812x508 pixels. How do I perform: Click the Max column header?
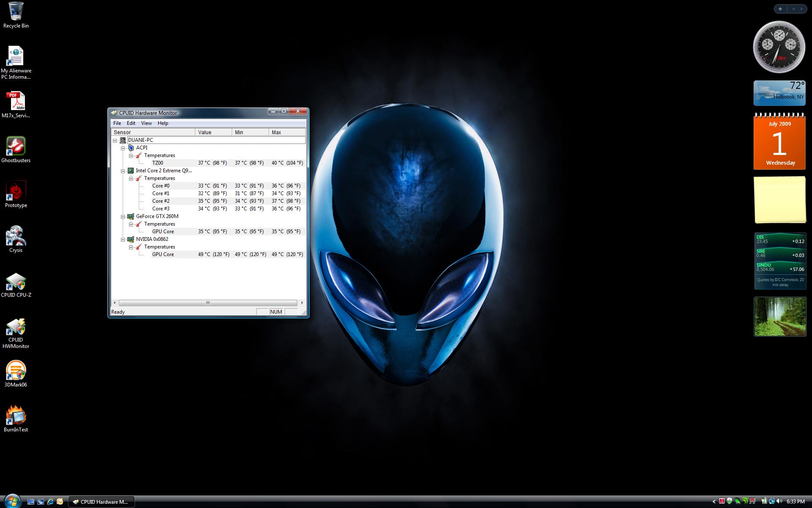click(287, 132)
